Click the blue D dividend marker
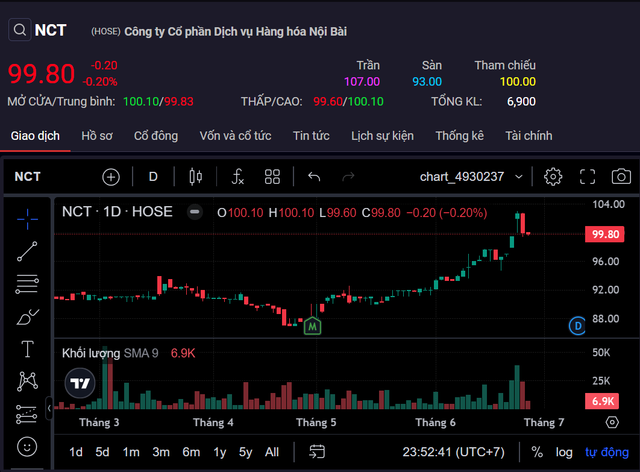The height and width of the screenshot is (472, 640). [577, 326]
